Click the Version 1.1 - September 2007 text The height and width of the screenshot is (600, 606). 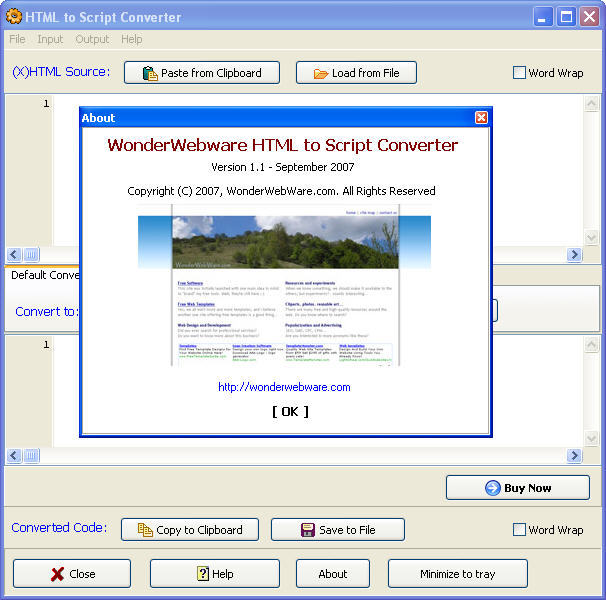[x=283, y=167]
